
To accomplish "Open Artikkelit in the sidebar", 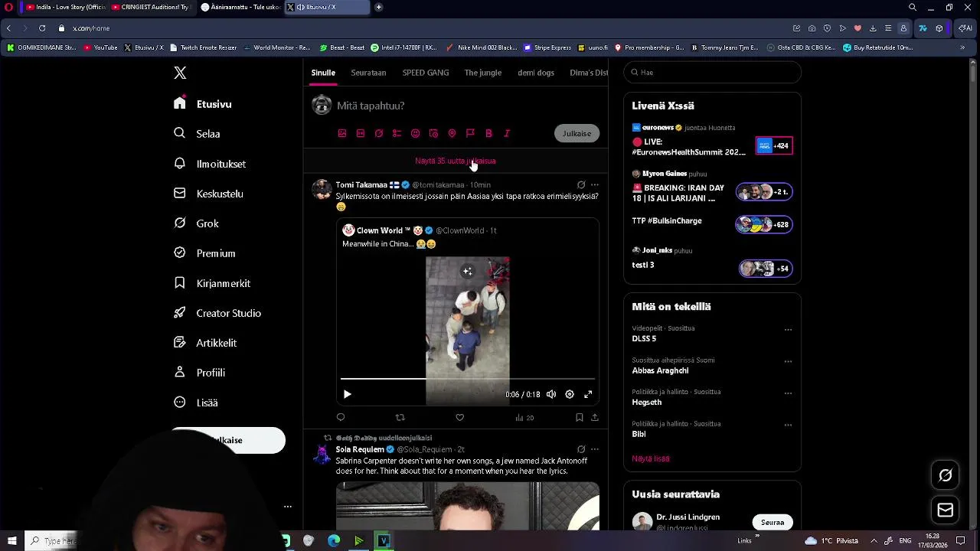I will click(205, 343).
